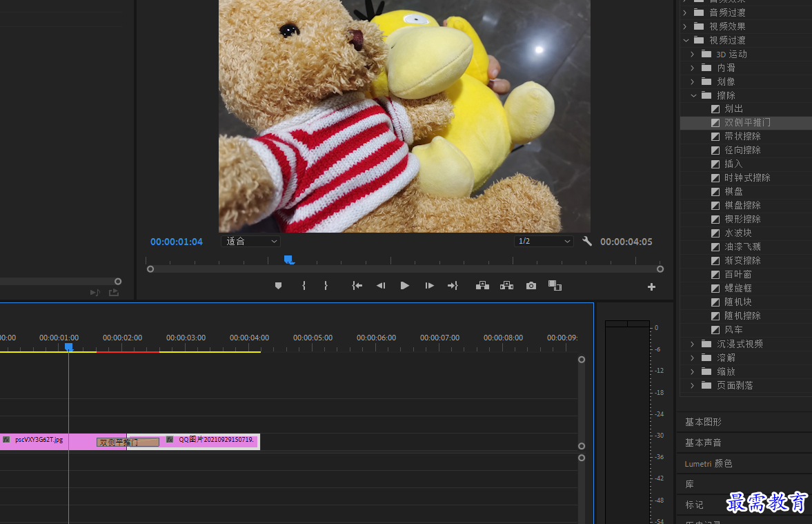Click the Mark In button

[x=304, y=286]
